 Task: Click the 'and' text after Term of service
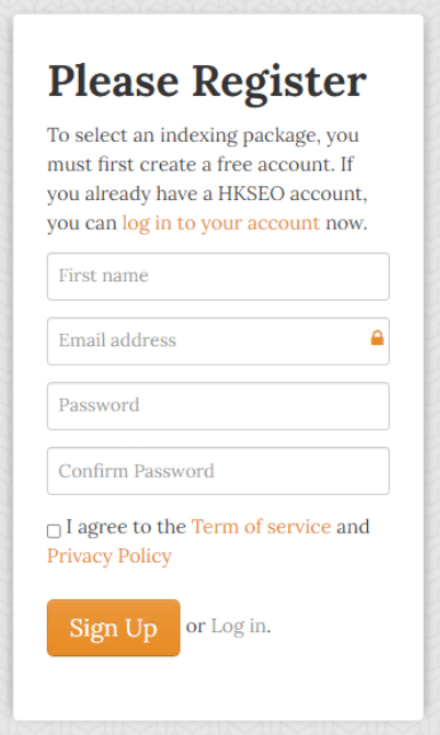click(353, 526)
